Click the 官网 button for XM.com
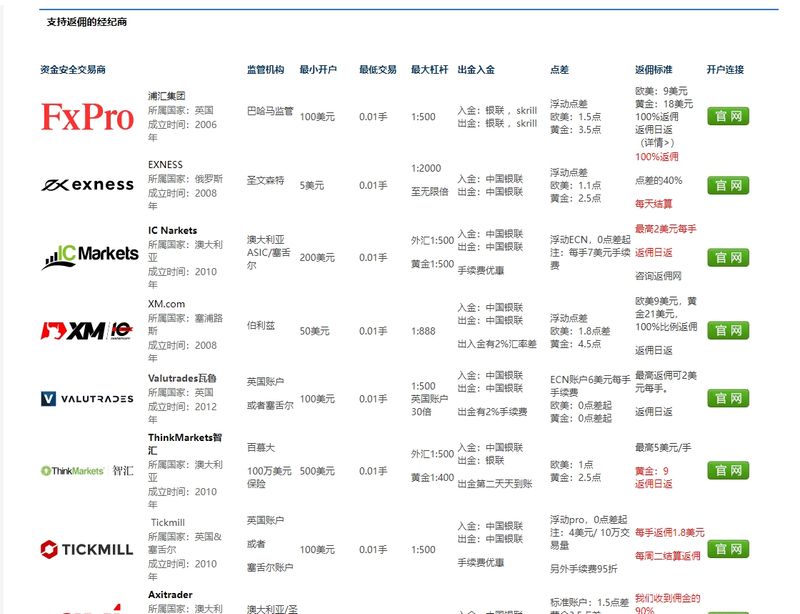800x614 pixels. [728, 330]
